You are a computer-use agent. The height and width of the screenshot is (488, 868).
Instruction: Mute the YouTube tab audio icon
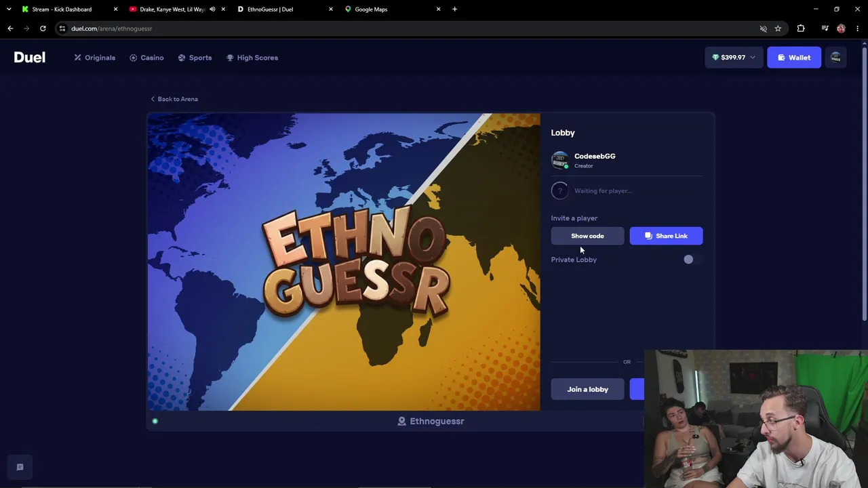(212, 9)
